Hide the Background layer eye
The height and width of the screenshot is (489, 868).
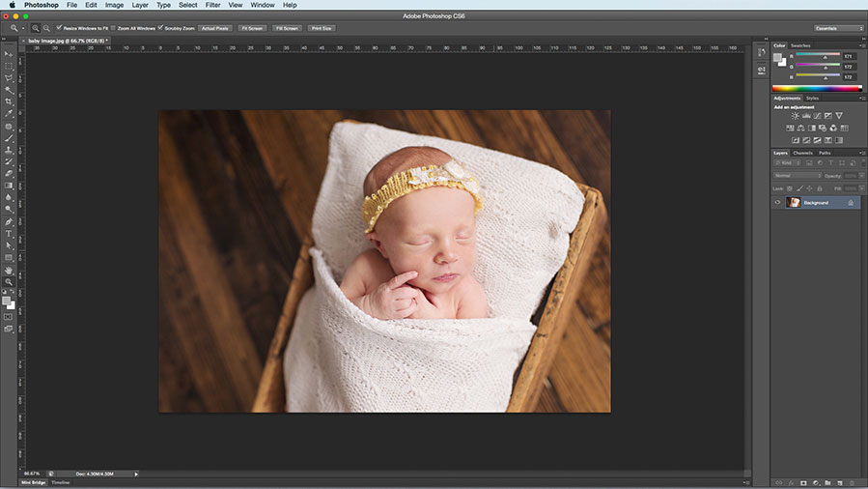(x=777, y=203)
